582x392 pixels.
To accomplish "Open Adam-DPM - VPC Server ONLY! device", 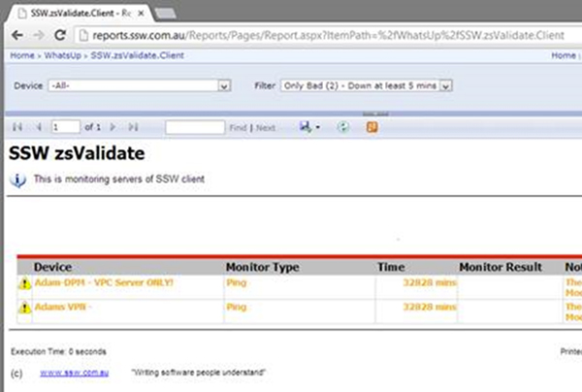I will click(x=104, y=282).
